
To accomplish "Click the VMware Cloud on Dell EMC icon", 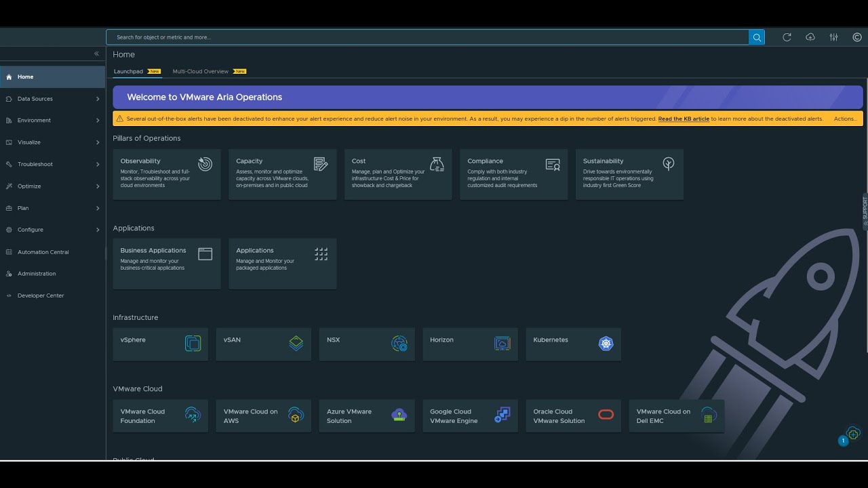I will [709, 415].
